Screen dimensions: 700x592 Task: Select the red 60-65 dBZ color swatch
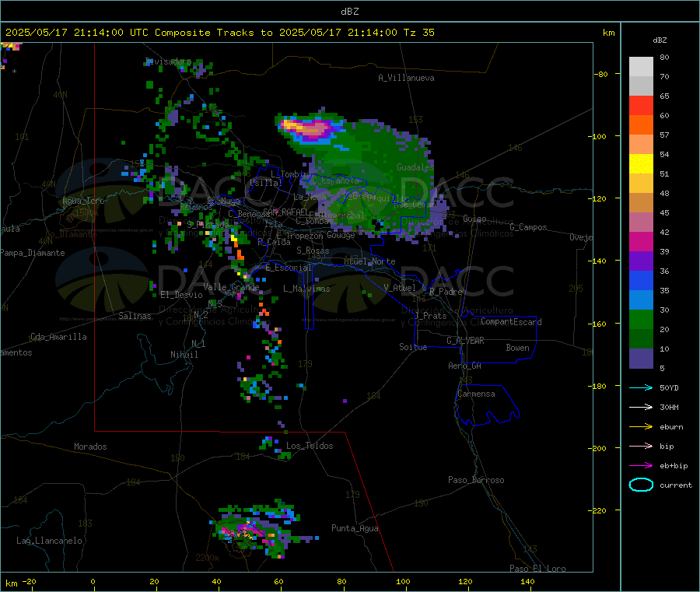tap(641, 105)
